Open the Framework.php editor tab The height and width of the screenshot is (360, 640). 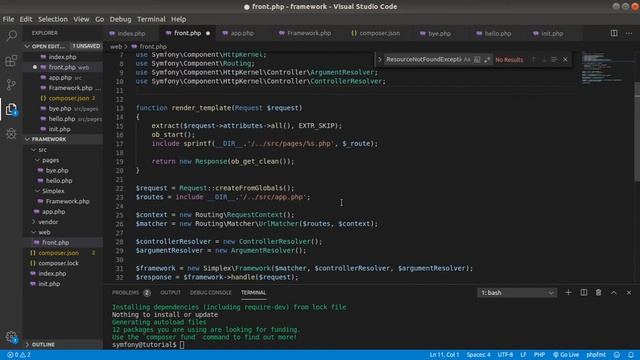309,33
